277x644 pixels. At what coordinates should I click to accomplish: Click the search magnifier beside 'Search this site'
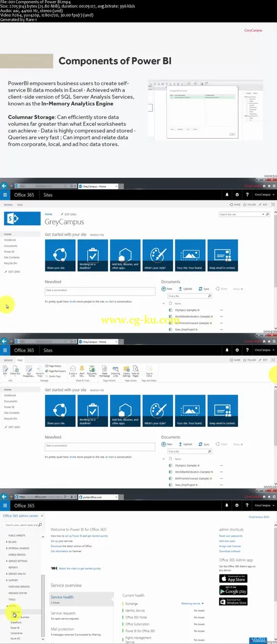tap(267, 214)
